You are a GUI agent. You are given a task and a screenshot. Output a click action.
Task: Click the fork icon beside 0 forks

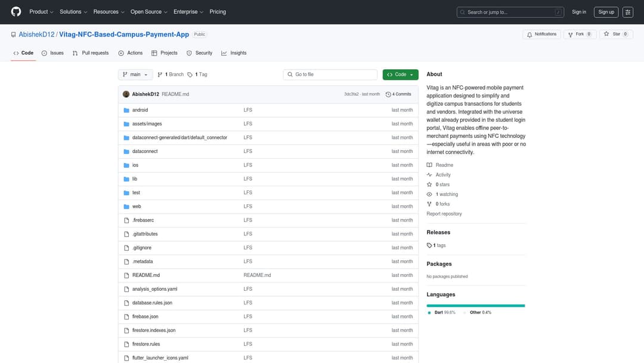coord(429,204)
